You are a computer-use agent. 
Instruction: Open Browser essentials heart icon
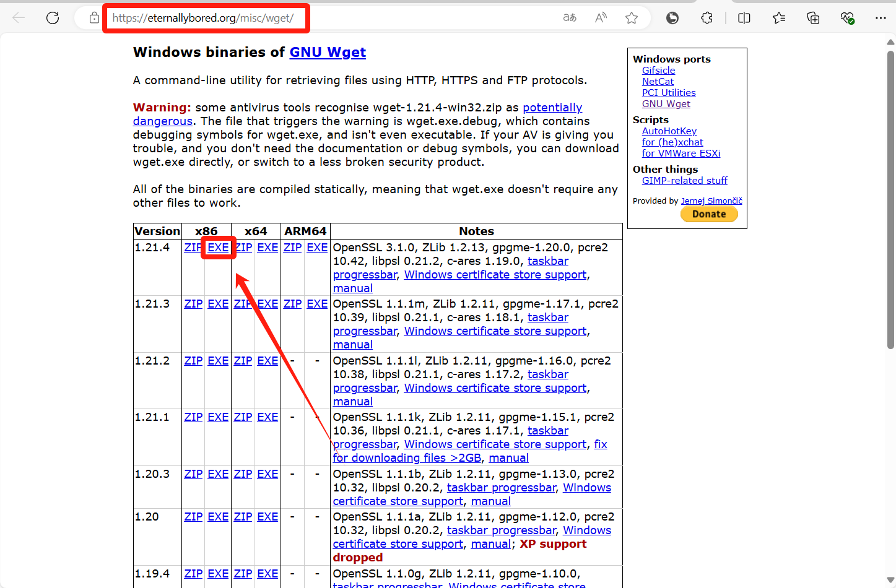coord(847,18)
